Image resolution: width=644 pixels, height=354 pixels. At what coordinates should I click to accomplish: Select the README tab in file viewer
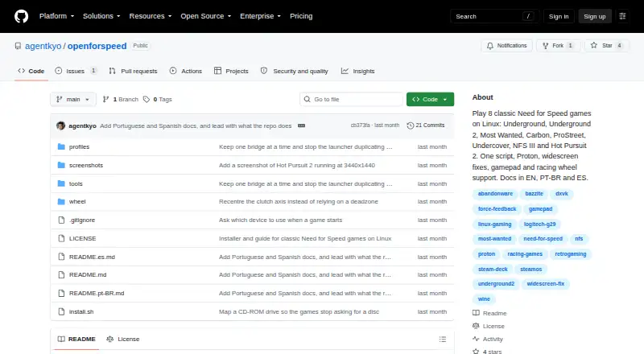pos(76,340)
